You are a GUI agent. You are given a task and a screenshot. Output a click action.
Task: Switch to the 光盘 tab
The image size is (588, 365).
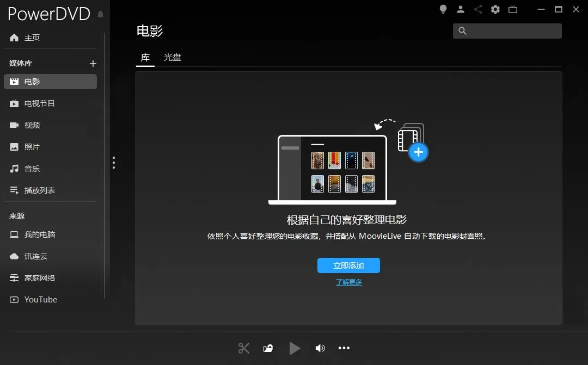[x=173, y=57]
